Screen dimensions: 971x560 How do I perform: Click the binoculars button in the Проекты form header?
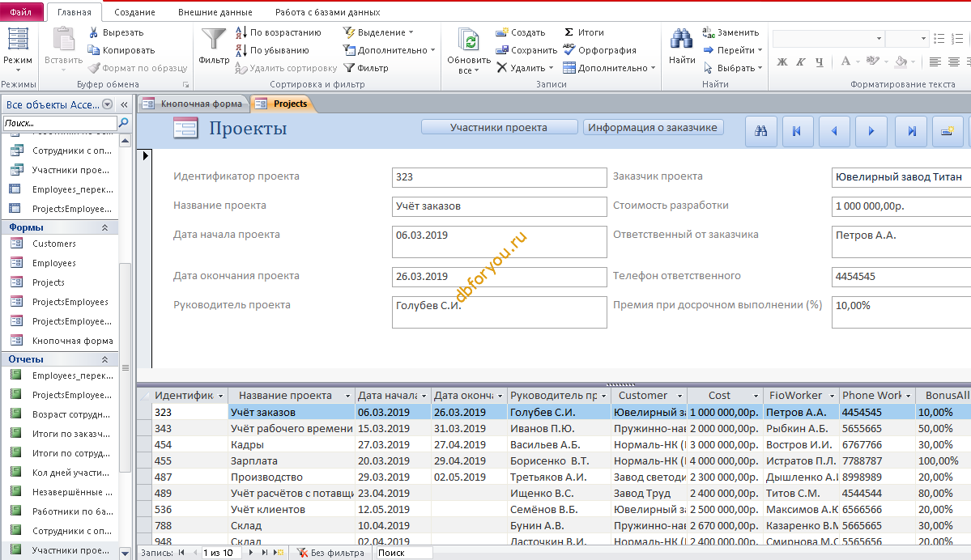[761, 131]
